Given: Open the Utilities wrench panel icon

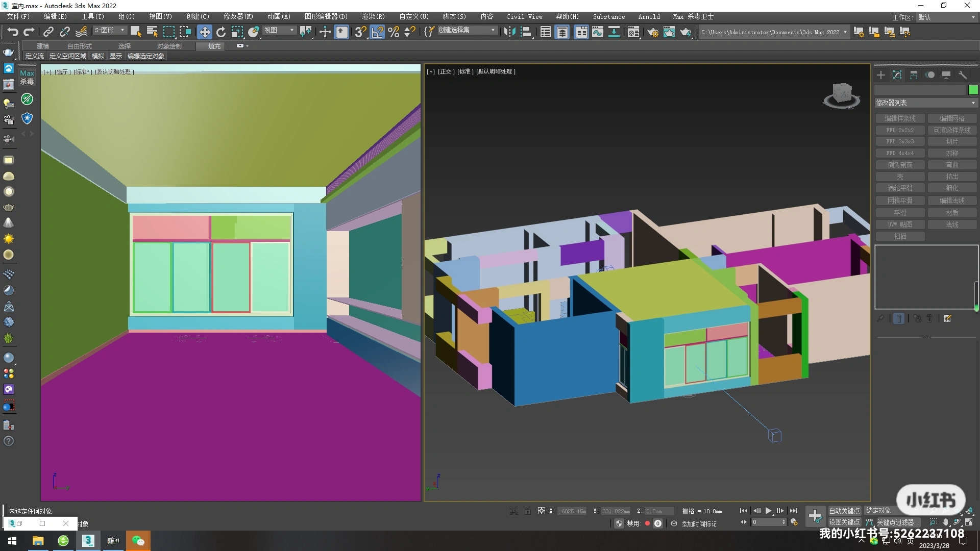Looking at the screenshot, I should (962, 75).
